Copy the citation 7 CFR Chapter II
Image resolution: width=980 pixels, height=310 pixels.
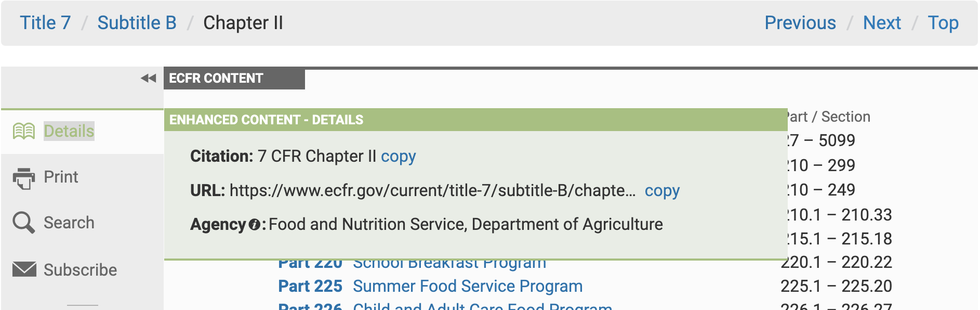pyautogui.click(x=398, y=157)
